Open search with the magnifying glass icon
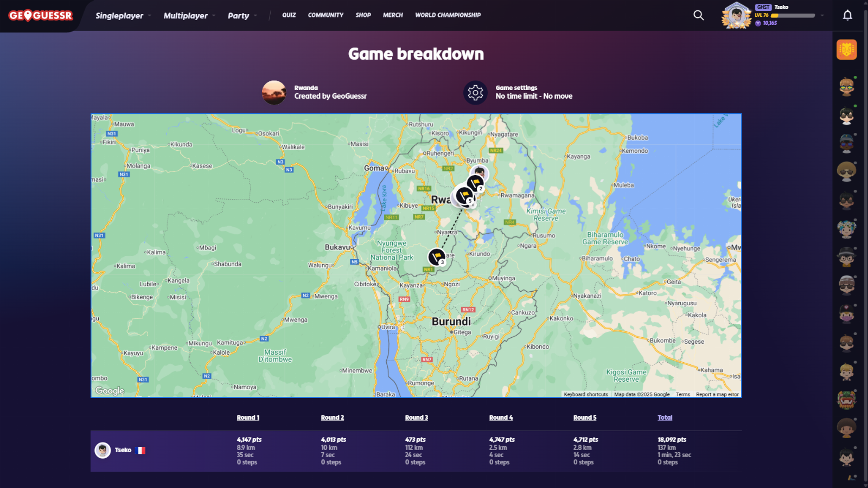 (699, 15)
